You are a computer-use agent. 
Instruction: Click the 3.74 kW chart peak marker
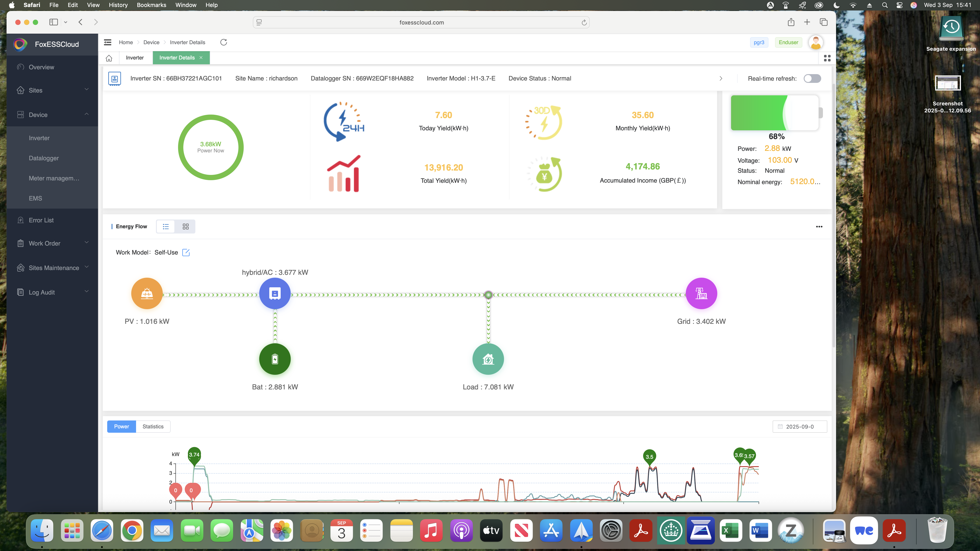(x=194, y=455)
